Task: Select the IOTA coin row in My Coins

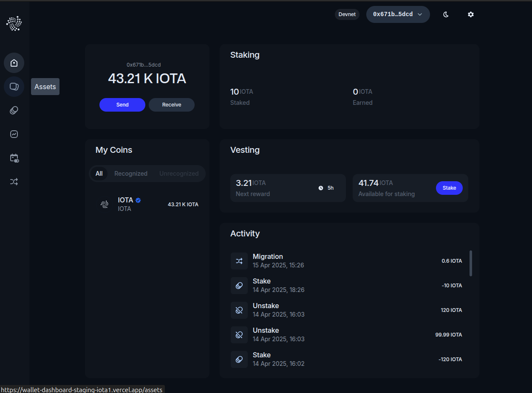Action: coord(147,205)
